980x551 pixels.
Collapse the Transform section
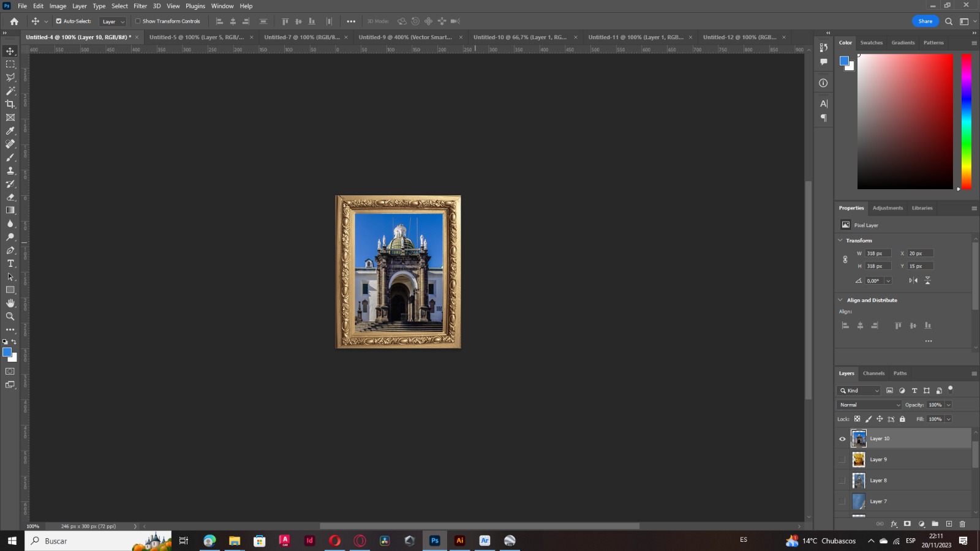pyautogui.click(x=840, y=241)
